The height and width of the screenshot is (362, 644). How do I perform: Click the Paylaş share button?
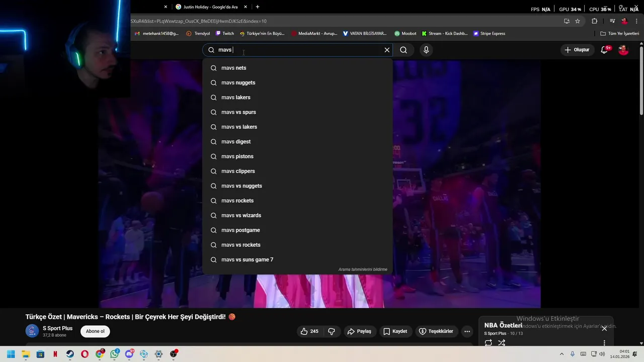359,331
